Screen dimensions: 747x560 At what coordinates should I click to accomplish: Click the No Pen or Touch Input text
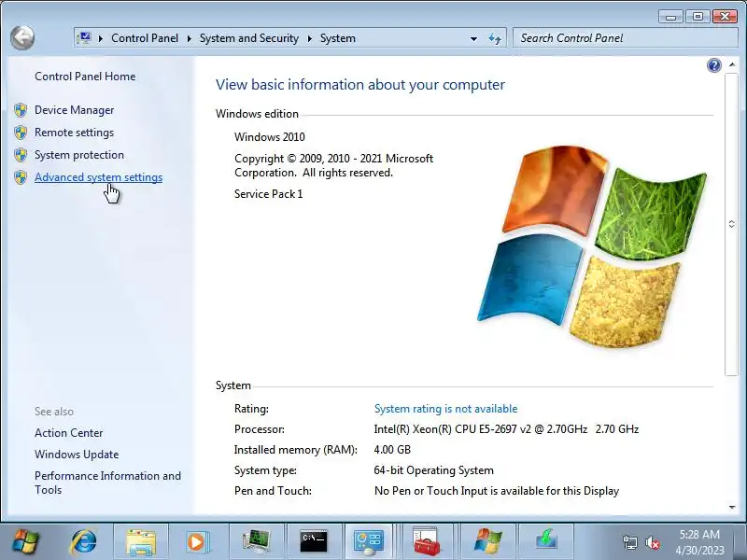[x=497, y=491]
